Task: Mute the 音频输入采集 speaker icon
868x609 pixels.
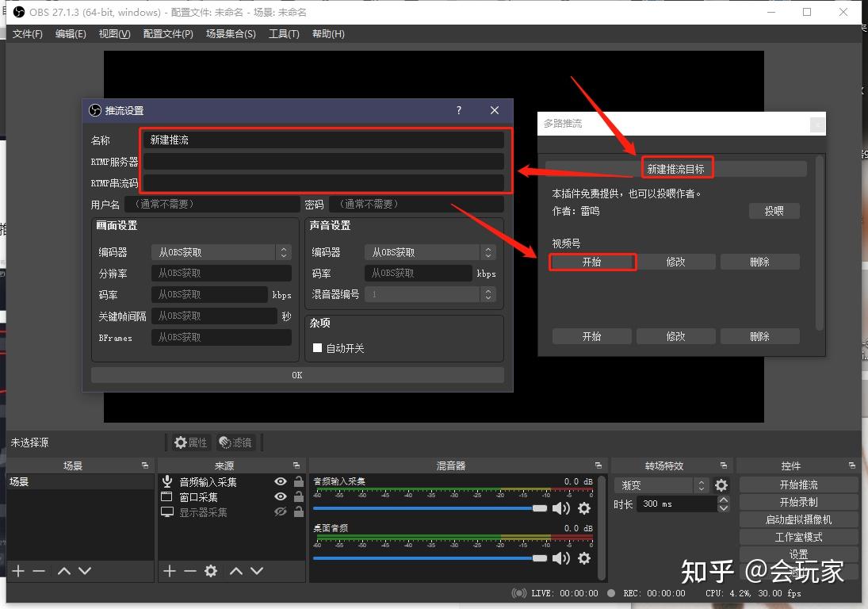Action: pyautogui.click(x=560, y=507)
